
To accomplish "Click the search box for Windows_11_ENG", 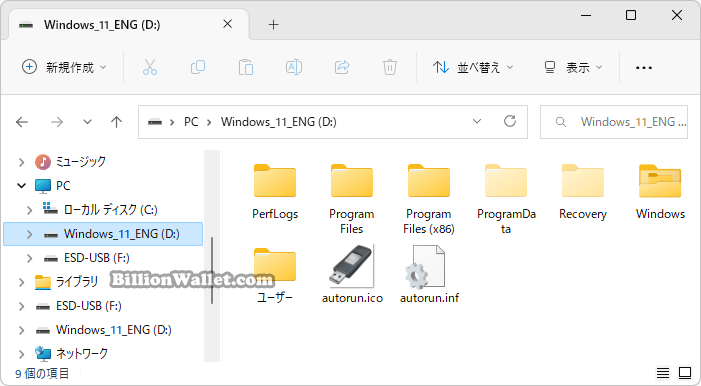I will point(614,122).
